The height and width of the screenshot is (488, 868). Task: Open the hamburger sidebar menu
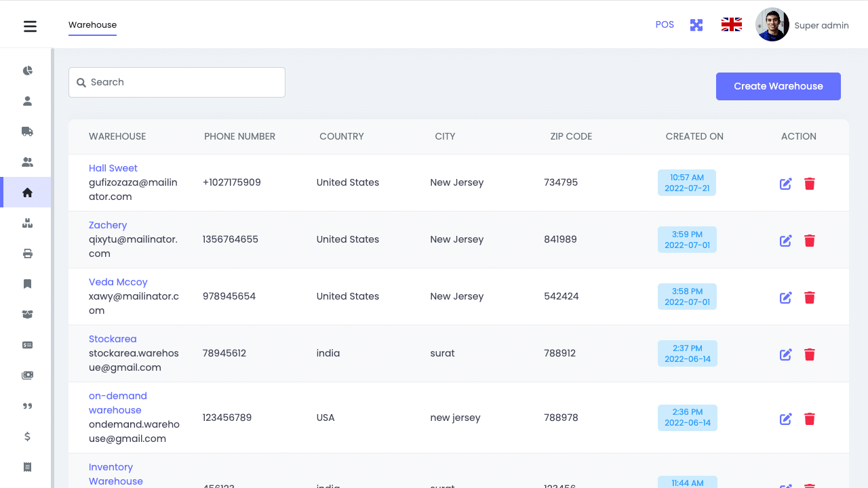tap(30, 26)
